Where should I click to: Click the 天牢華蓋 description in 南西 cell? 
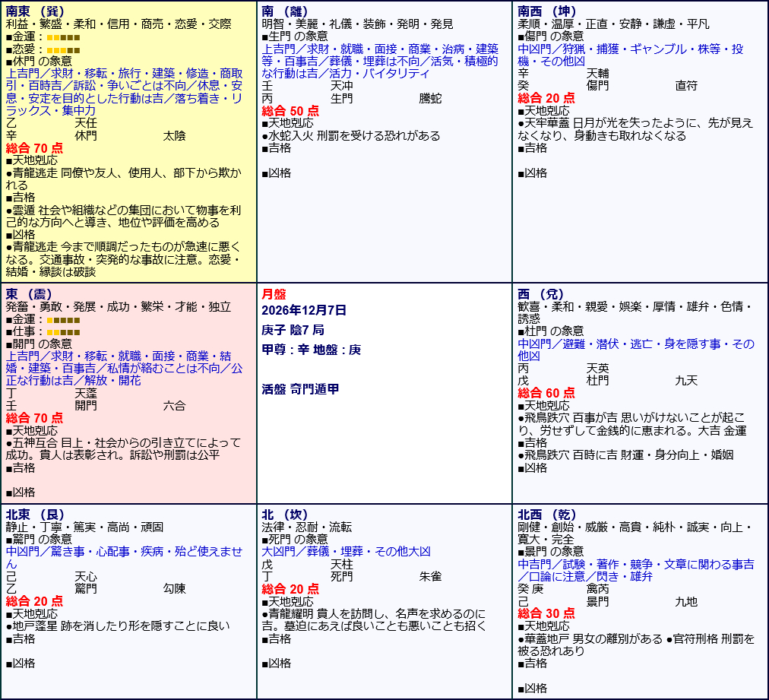[x=635, y=129]
